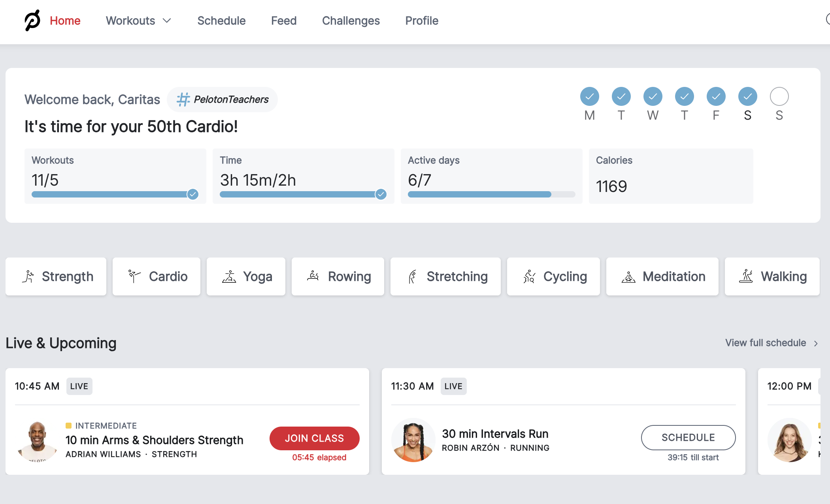Choose the Cardio kick icon

[x=134, y=276]
